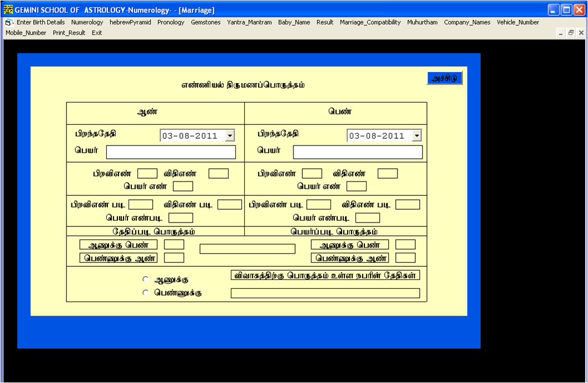The height and width of the screenshot is (383, 588).
Task: Click the female பிறவிஎண் படி box
Action: (x=319, y=205)
